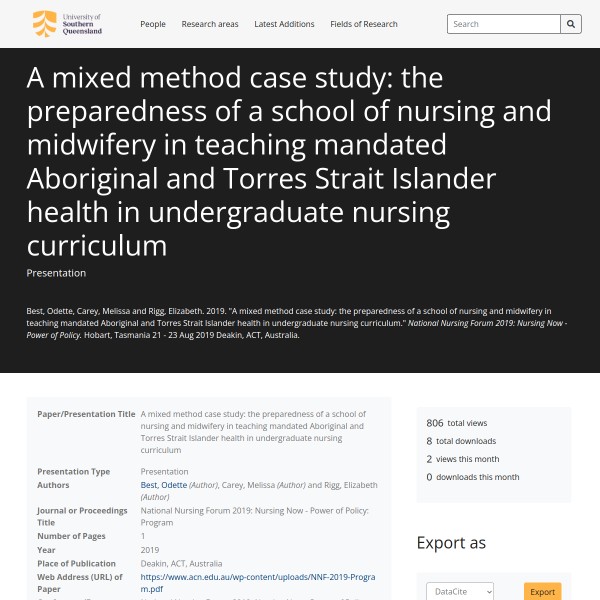Expand the DataCite export format dropdown
The image size is (600, 600).
point(460,592)
